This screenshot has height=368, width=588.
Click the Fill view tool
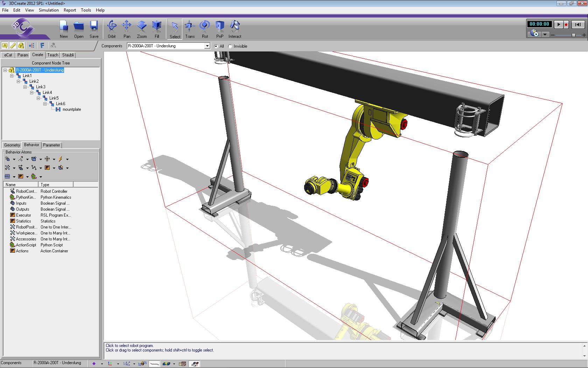tap(157, 28)
